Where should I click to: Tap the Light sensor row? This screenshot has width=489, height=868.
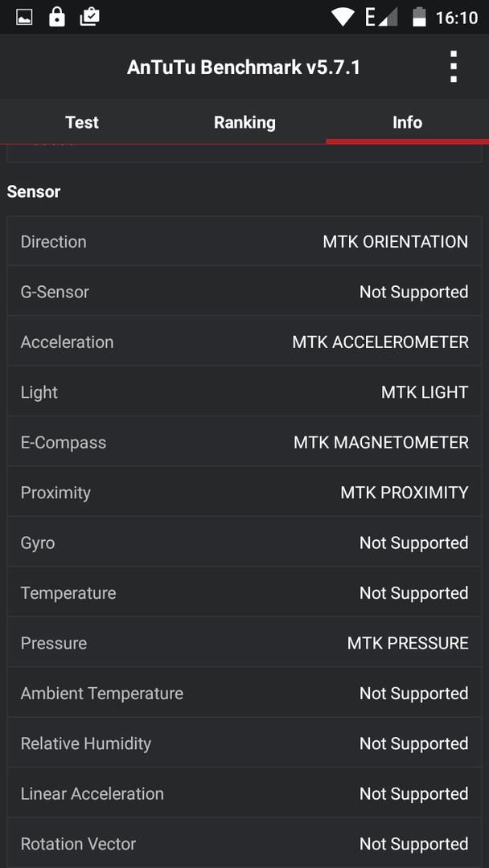[x=244, y=392]
